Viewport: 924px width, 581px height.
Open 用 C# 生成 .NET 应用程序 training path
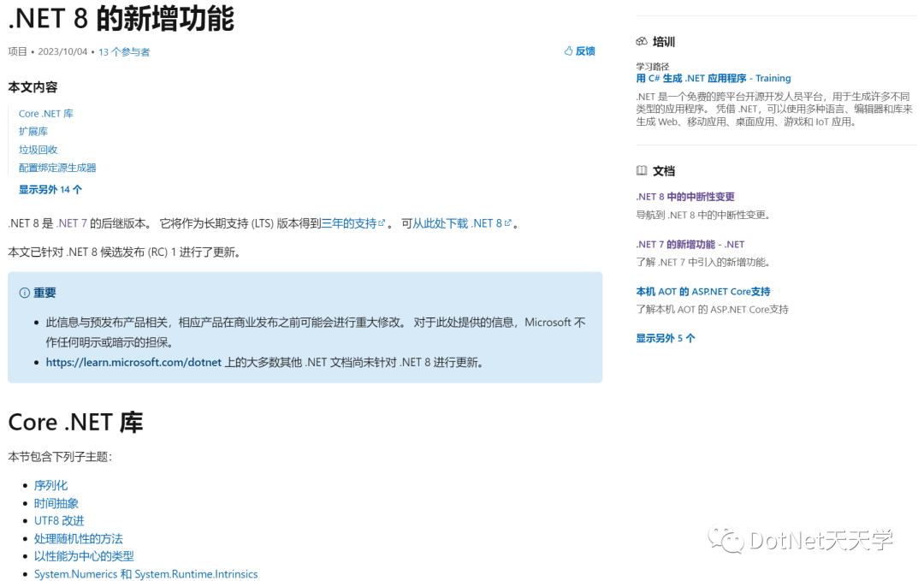[713, 78]
